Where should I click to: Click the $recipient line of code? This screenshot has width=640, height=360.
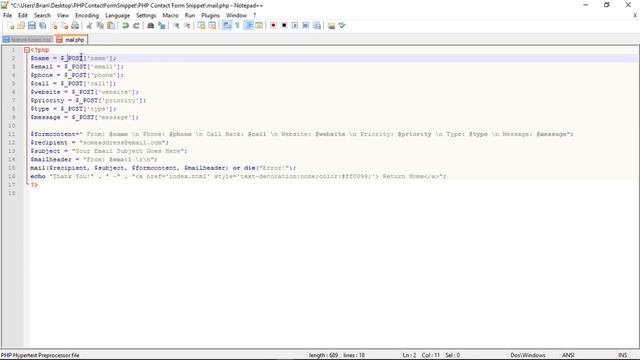[x=100, y=142]
